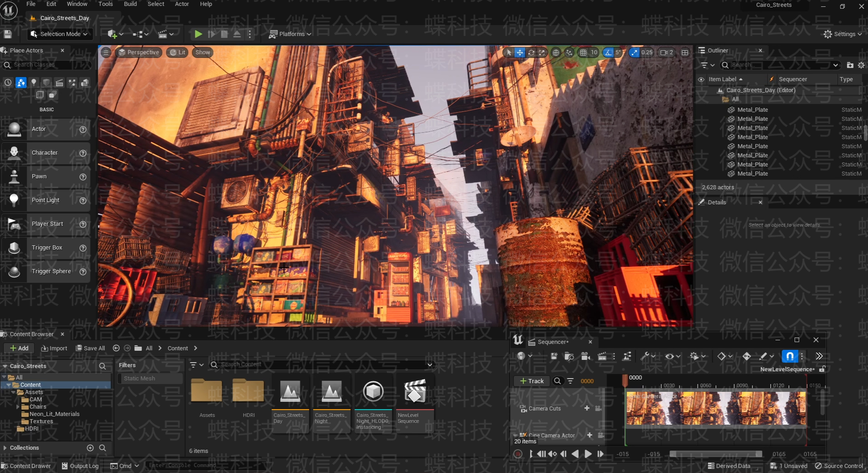The height and width of the screenshot is (473, 868).
Task: Click the Search Classes input field
Action: coord(47,65)
